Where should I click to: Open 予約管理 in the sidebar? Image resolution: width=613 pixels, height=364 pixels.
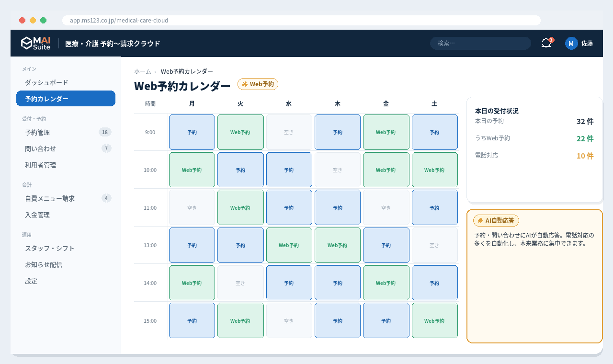66,132
